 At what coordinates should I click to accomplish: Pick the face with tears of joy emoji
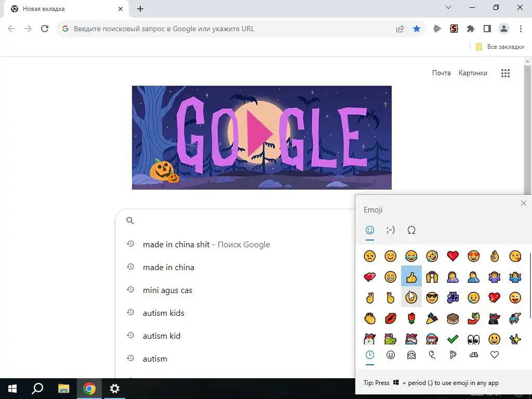[411, 256]
